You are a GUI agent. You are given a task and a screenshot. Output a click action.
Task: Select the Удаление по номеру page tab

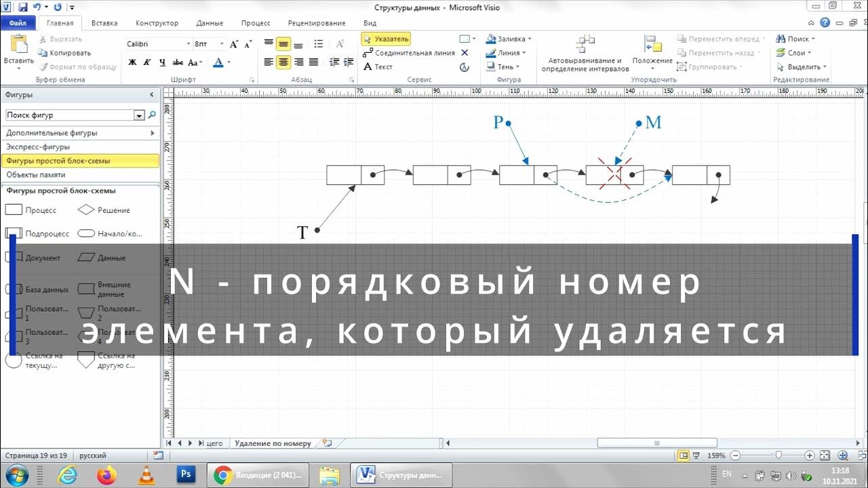273,443
